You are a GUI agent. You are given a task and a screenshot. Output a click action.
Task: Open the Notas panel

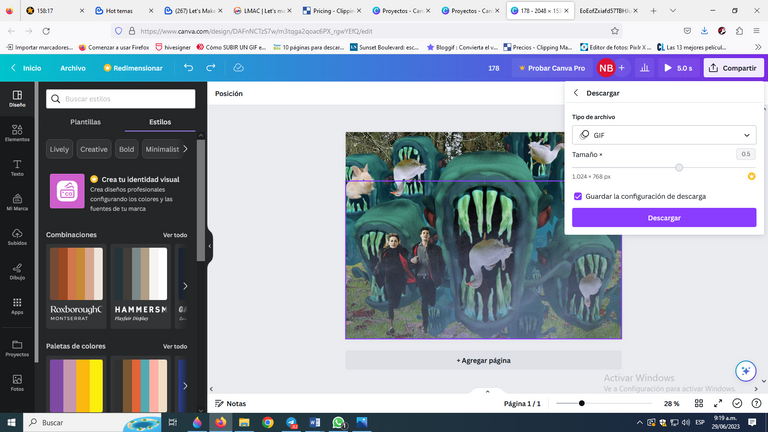[230, 404]
